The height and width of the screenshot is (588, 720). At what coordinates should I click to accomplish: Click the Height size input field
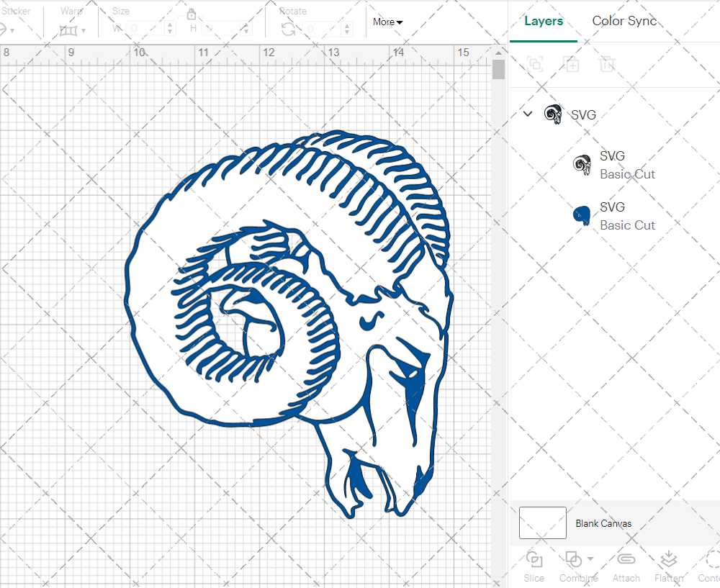[x=221, y=29]
